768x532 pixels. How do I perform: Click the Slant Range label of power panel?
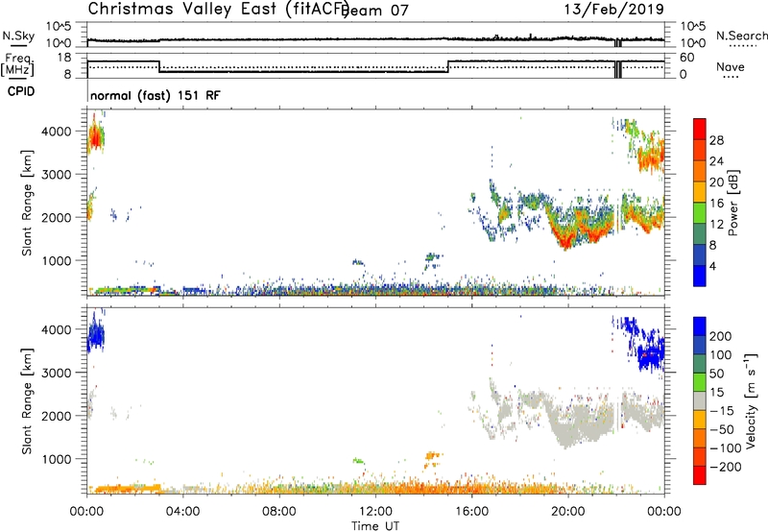click(x=27, y=203)
